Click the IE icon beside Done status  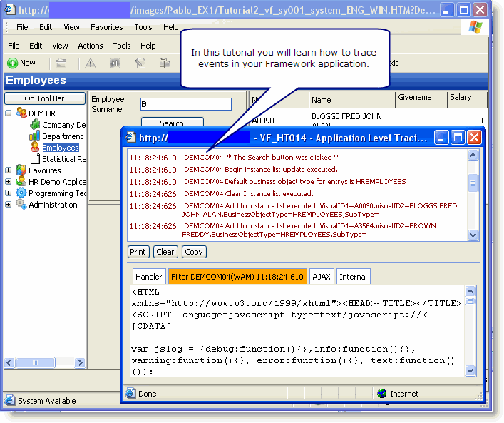130,393
